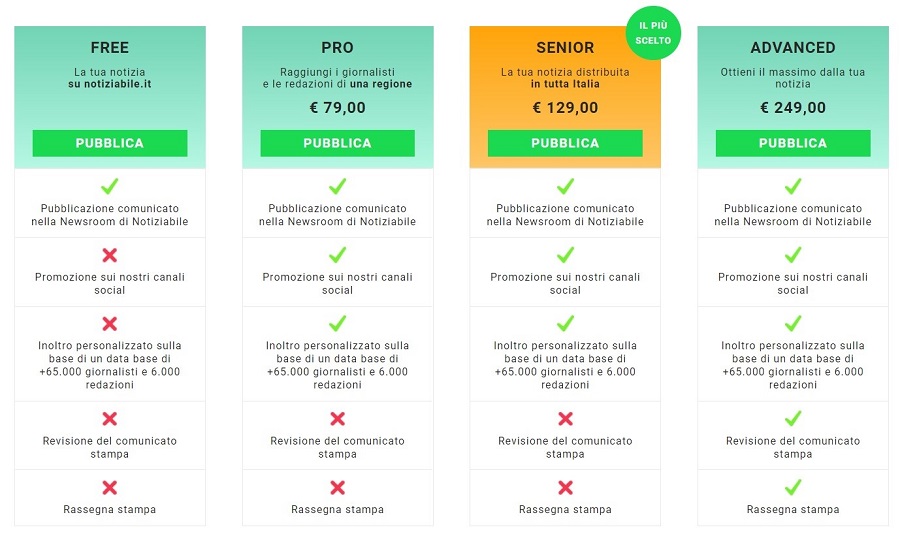Click green check for Revisione comunicato in ADVANCED

[793, 419]
